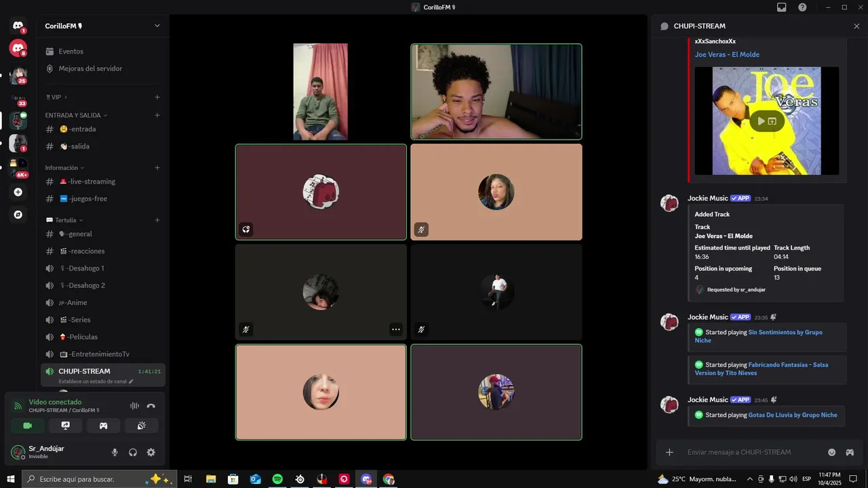
Task: Mute microphone in user panel
Action: click(115, 452)
